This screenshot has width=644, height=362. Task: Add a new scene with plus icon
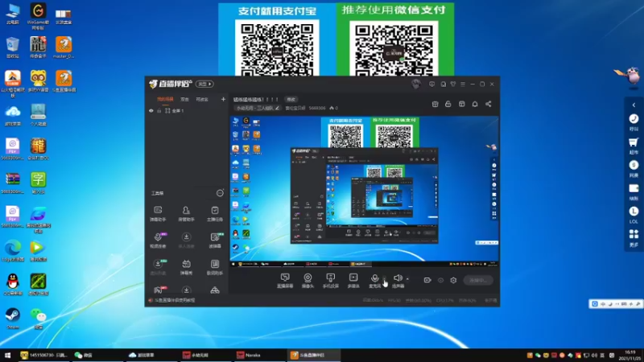point(223,99)
